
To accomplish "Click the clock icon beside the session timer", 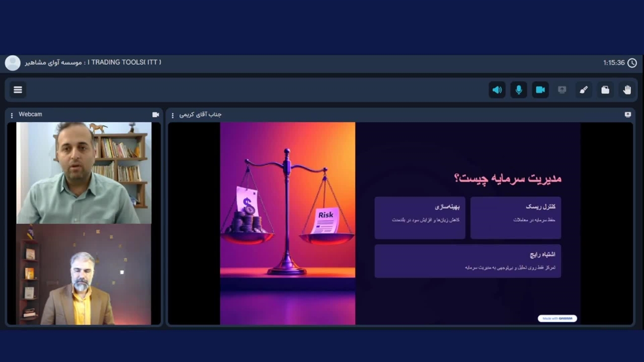I will click(632, 63).
